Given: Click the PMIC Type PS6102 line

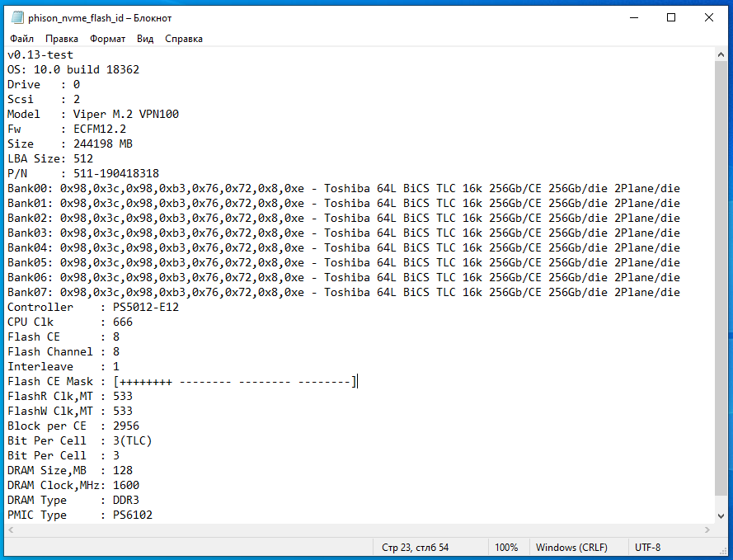Looking at the screenshot, I should [80, 515].
